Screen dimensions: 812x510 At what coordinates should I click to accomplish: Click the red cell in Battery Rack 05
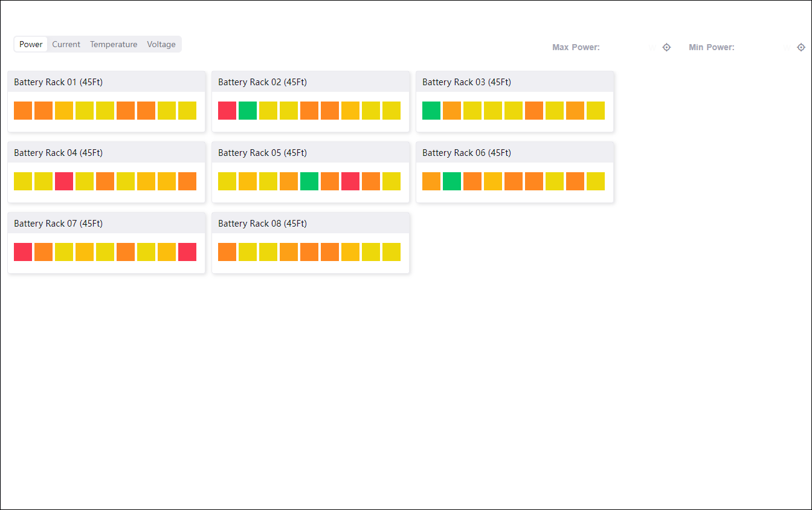coord(350,181)
